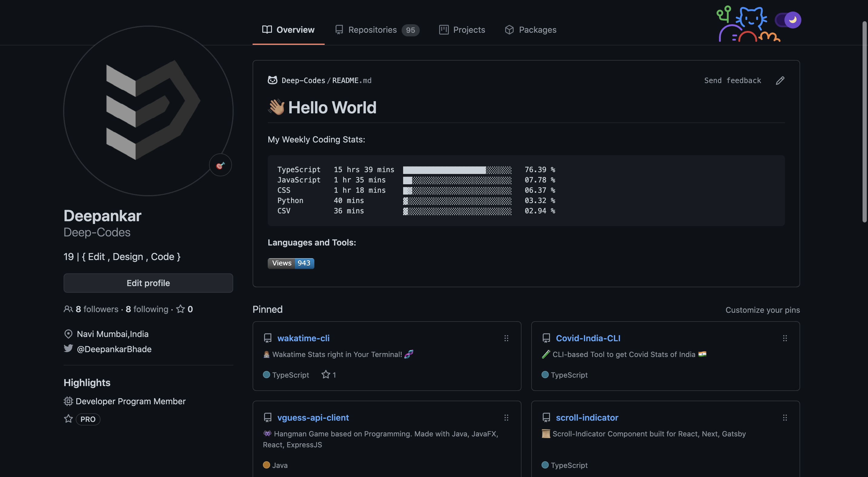Open Customize your pins link
Viewport: 868px width, 477px height.
[x=762, y=310]
